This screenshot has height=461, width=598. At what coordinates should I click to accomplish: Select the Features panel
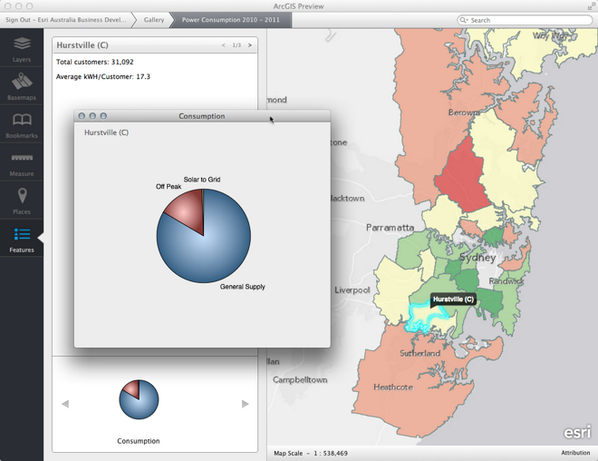point(22,238)
